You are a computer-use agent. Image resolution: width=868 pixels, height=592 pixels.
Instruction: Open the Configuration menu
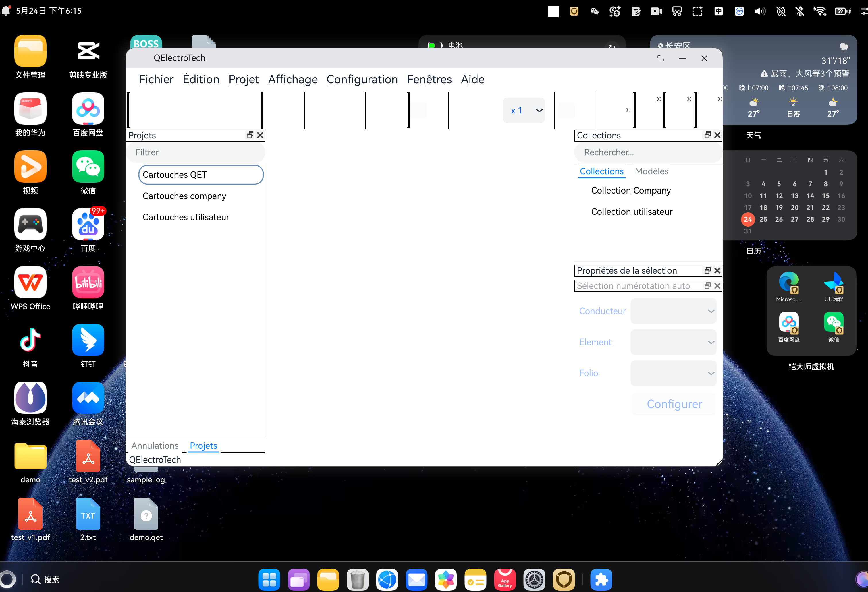[x=362, y=79]
